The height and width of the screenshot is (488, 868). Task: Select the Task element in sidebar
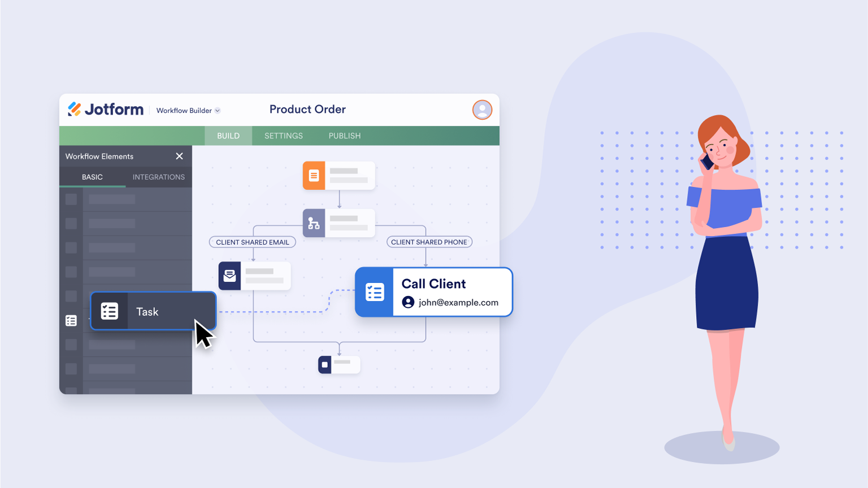(x=153, y=311)
